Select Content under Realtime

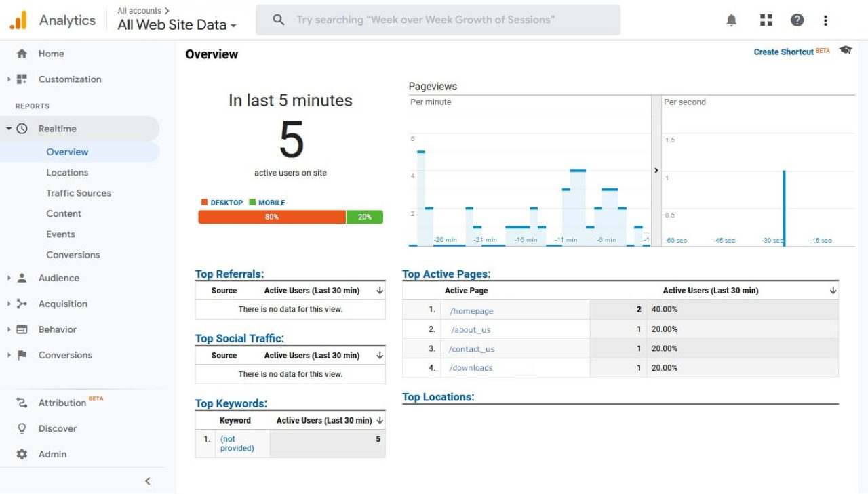64,213
